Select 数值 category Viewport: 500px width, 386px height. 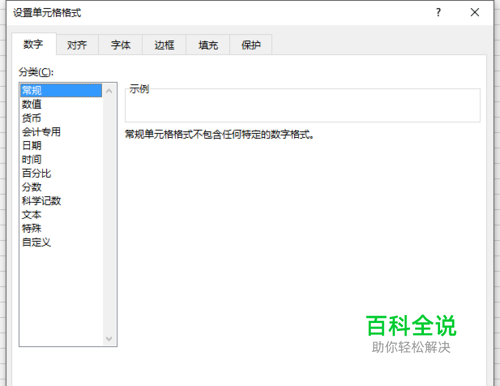tap(61, 104)
